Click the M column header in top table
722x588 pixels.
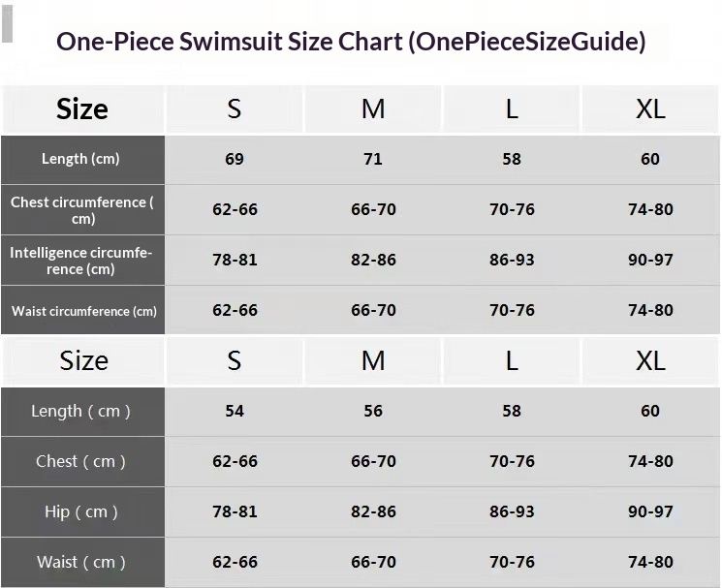373,108
